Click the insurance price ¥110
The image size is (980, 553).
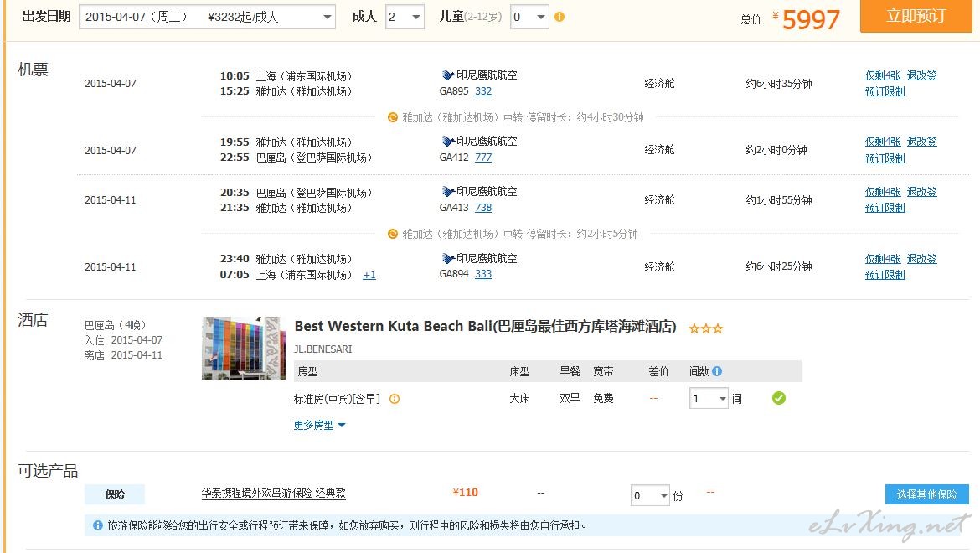click(465, 493)
